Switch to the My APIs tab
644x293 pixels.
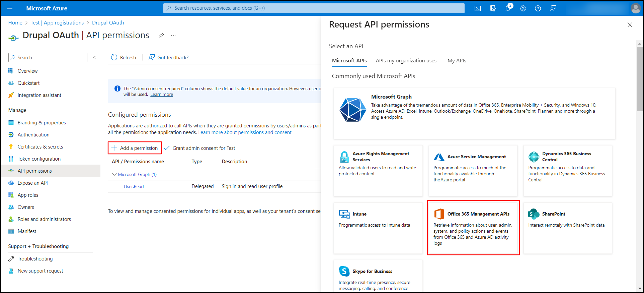457,61
